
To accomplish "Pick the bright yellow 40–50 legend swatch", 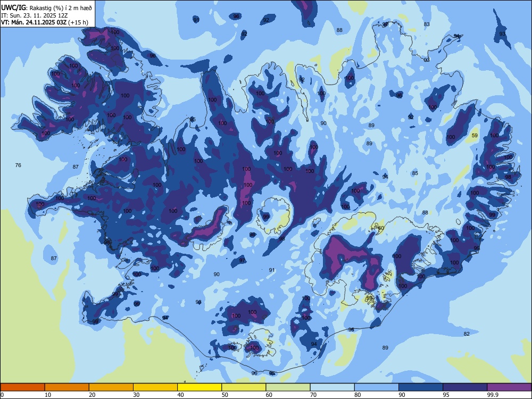I will pyautogui.click(x=199, y=387).
